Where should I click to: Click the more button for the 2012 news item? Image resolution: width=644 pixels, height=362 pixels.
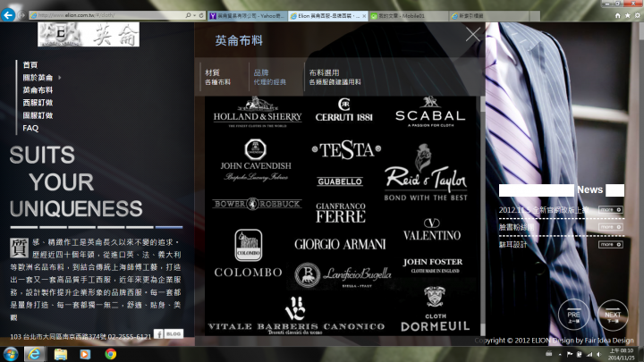(x=610, y=210)
